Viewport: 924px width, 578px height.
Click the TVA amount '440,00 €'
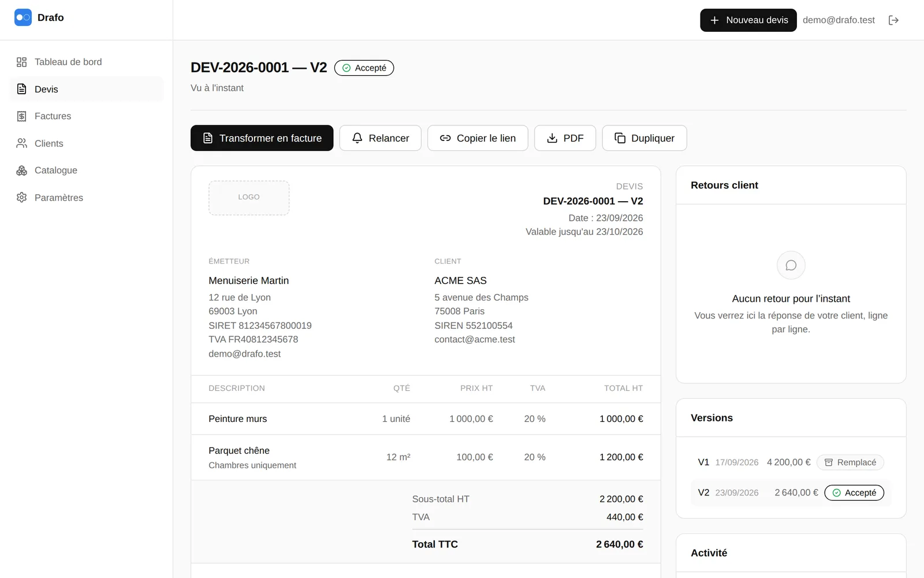625,517
